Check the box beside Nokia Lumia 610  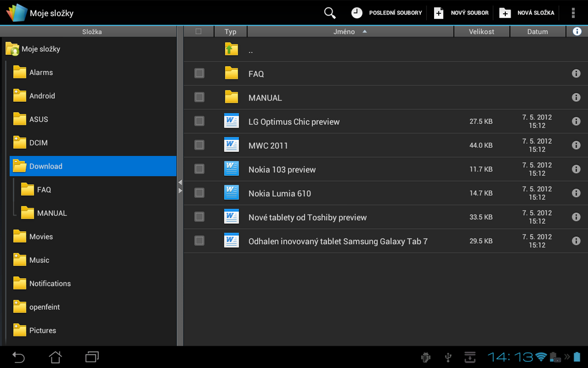click(x=199, y=193)
